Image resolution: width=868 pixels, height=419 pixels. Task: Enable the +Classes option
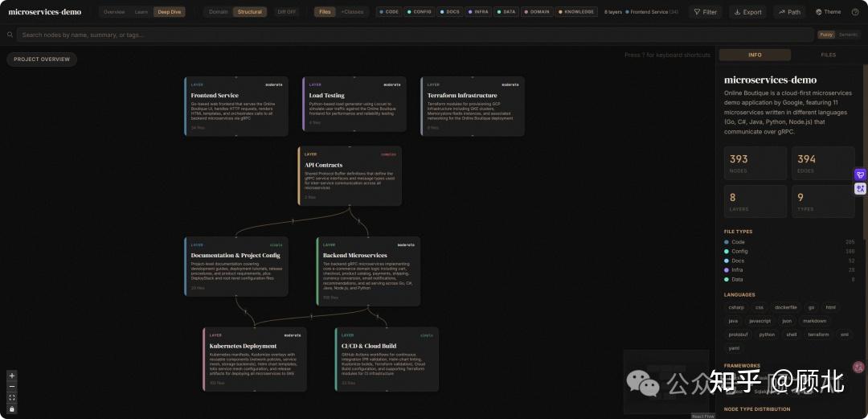[352, 11]
